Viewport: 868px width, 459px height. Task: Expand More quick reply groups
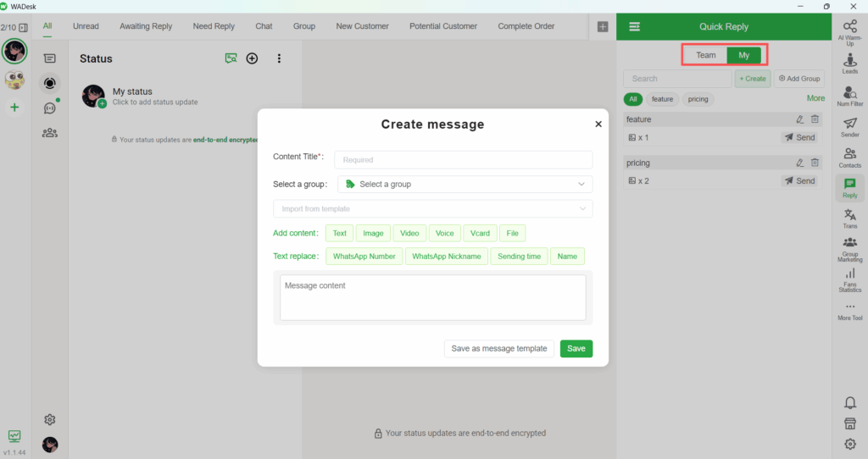tap(815, 98)
